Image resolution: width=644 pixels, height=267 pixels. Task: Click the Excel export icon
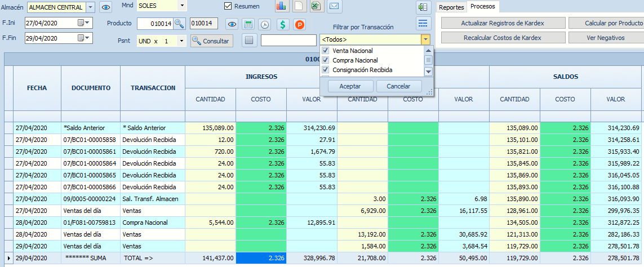tap(316, 7)
